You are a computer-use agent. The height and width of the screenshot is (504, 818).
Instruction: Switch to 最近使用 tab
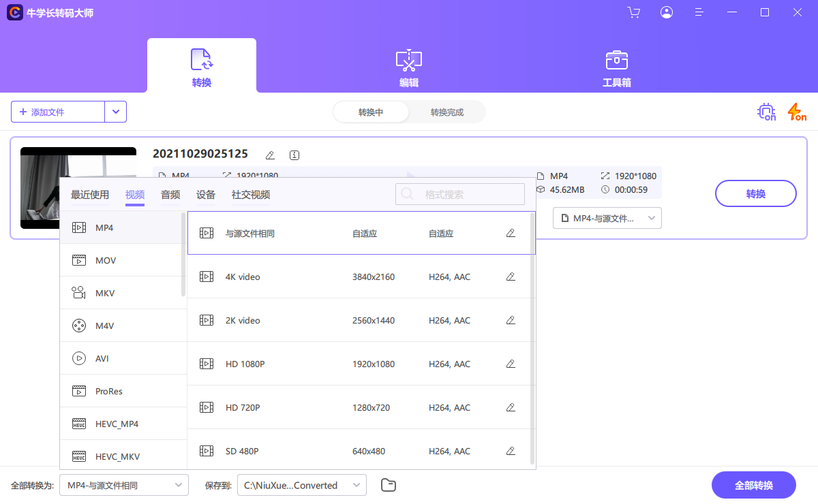click(x=90, y=195)
